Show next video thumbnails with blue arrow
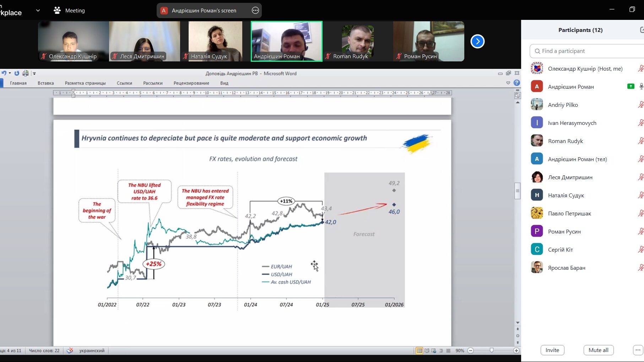 click(x=477, y=42)
